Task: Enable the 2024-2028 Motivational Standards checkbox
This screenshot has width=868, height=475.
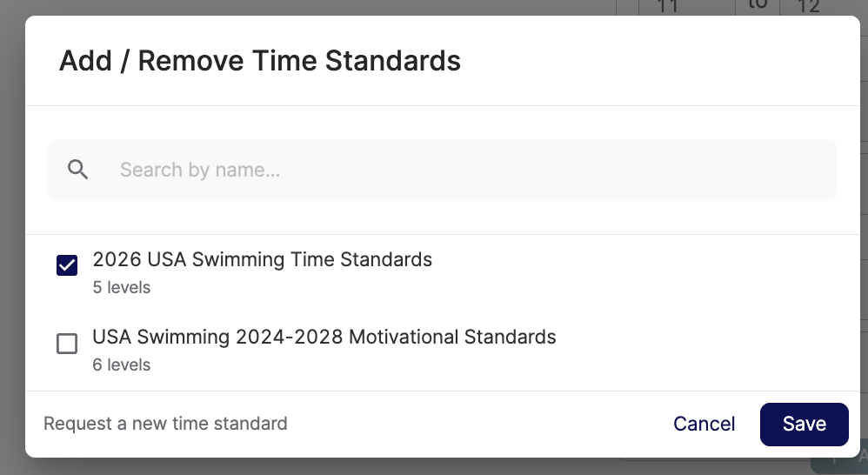Action: [x=67, y=344]
